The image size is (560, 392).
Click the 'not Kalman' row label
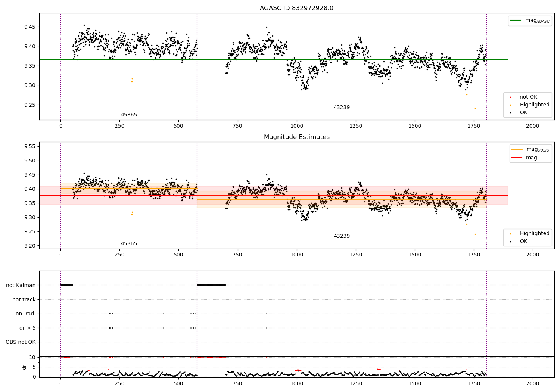click(x=21, y=285)
